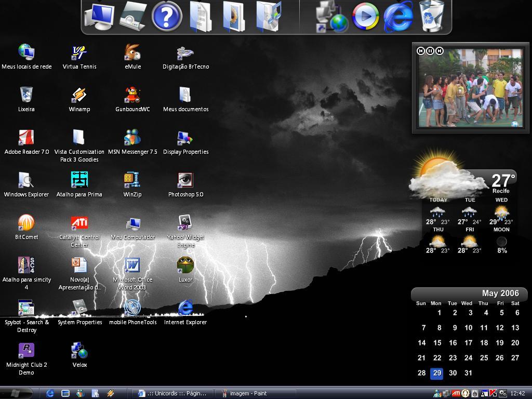
Task: Select Spybot - Search & Destroy icon
Action: click(x=26, y=316)
